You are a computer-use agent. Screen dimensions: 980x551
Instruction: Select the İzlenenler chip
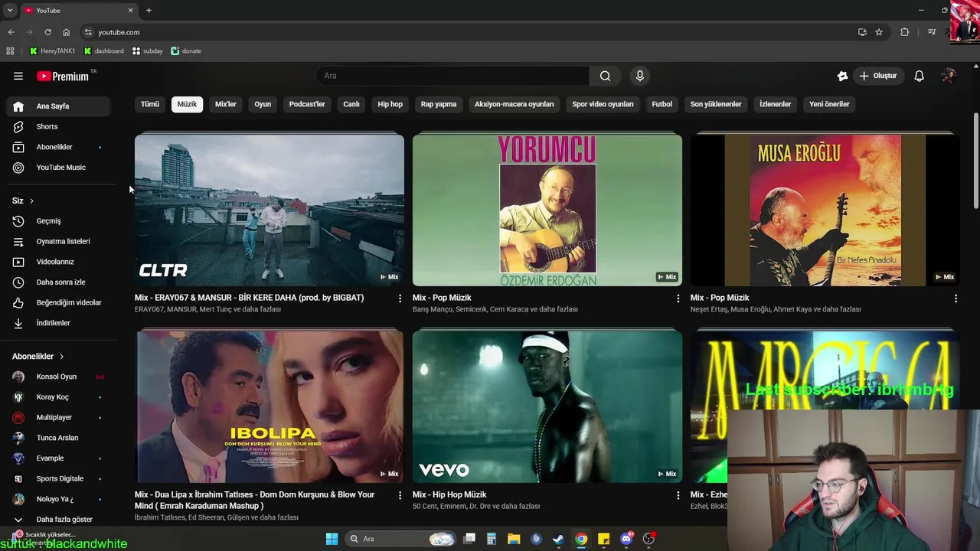pyautogui.click(x=775, y=104)
